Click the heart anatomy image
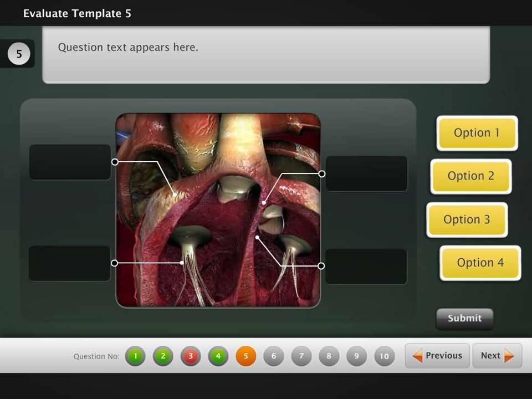 [218, 211]
